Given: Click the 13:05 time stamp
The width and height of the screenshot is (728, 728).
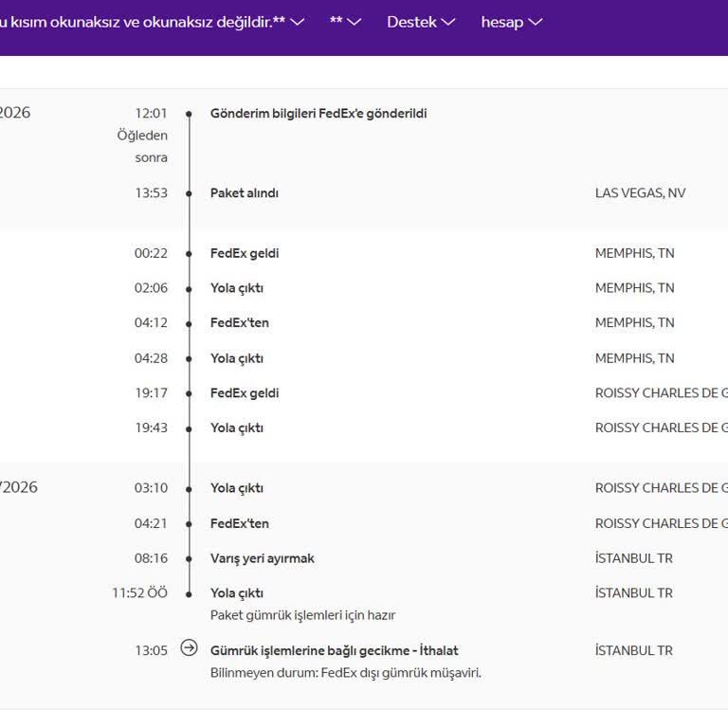Looking at the screenshot, I should (x=151, y=651).
